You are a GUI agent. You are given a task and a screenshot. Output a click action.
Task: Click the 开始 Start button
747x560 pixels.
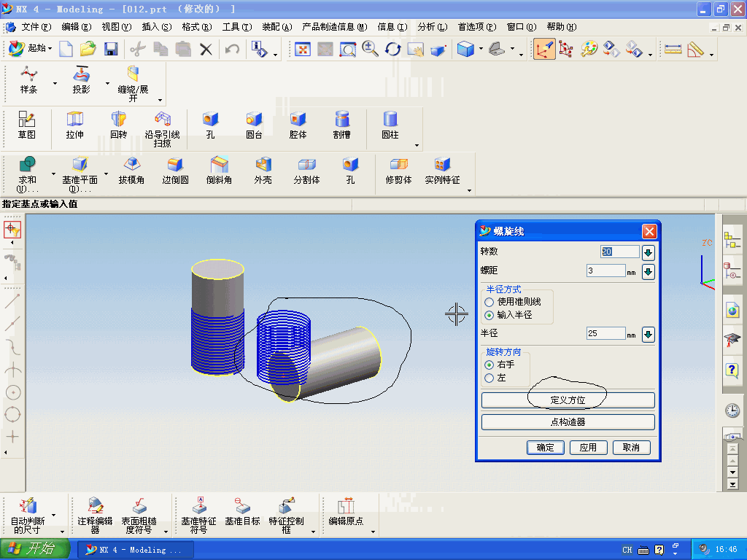pyautogui.click(x=35, y=549)
